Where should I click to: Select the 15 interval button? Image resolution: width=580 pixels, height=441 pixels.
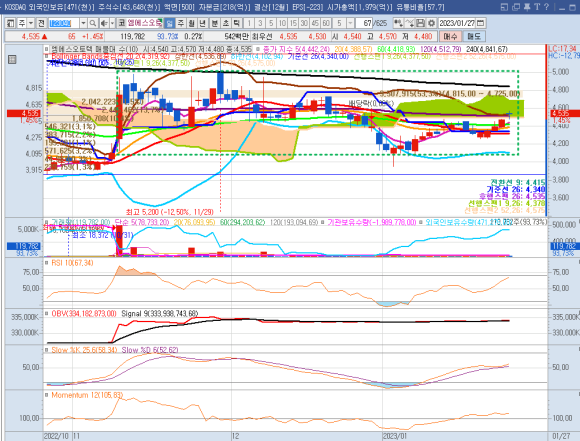click(x=293, y=23)
